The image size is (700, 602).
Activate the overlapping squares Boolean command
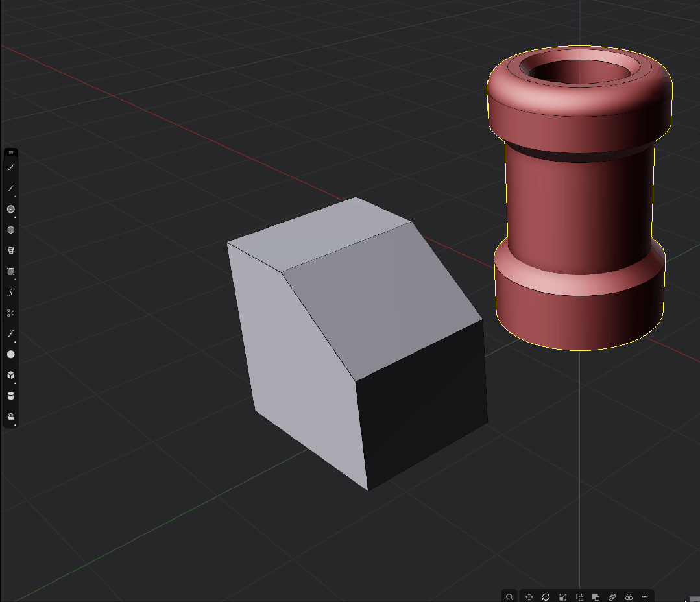[x=596, y=597]
